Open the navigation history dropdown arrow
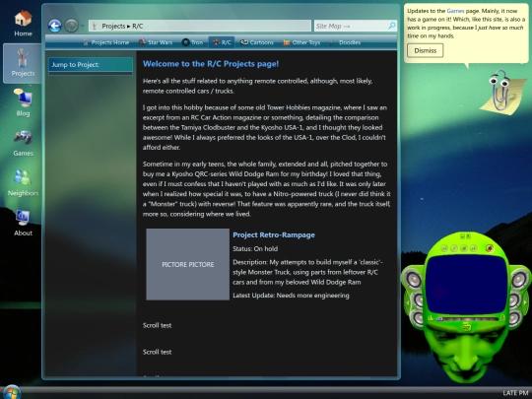Viewport: 532px width, 399px height. click(83, 26)
